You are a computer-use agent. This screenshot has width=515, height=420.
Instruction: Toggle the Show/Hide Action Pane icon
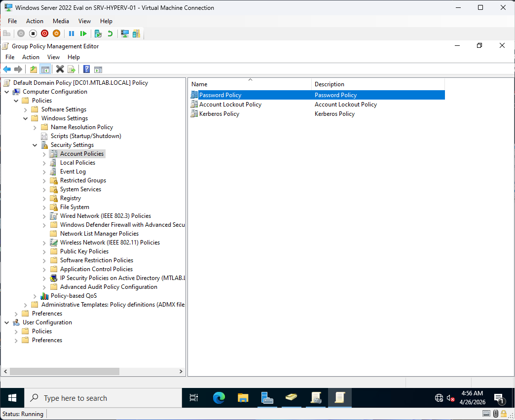(x=98, y=69)
